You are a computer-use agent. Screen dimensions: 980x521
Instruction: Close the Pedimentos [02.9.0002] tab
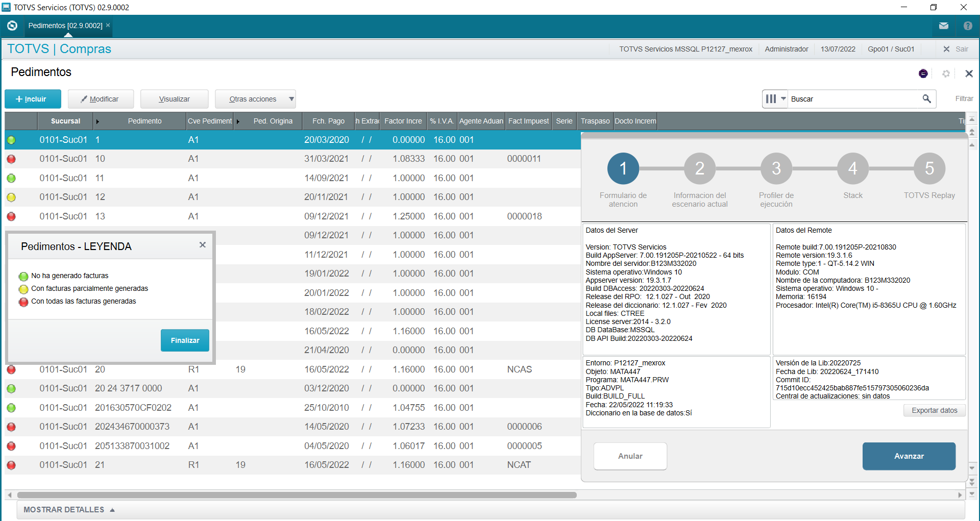(x=108, y=25)
